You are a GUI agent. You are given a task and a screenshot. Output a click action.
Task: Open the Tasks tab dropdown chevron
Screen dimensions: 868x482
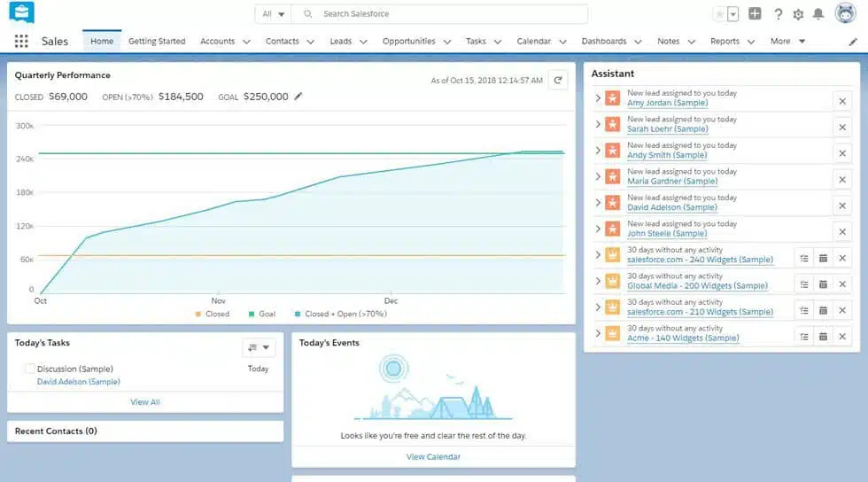pyautogui.click(x=498, y=42)
